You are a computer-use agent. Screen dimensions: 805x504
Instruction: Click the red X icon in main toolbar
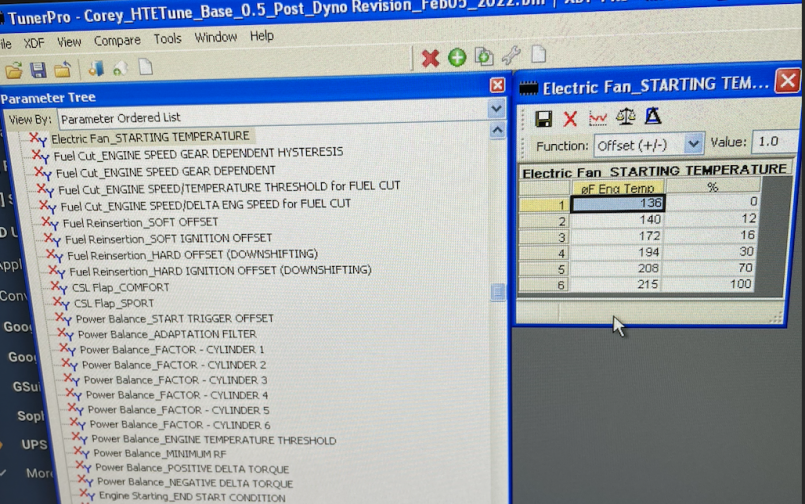point(430,58)
